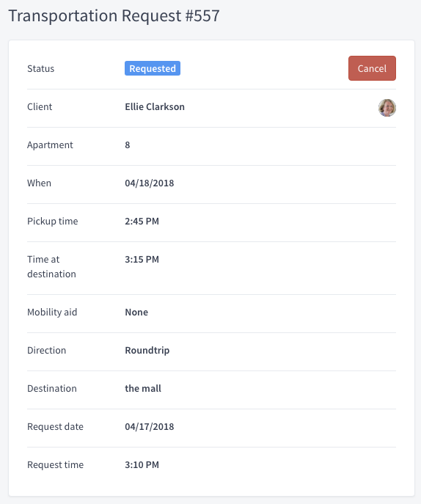421x504 pixels.
Task: Select the destination text the mall
Action: point(143,388)
